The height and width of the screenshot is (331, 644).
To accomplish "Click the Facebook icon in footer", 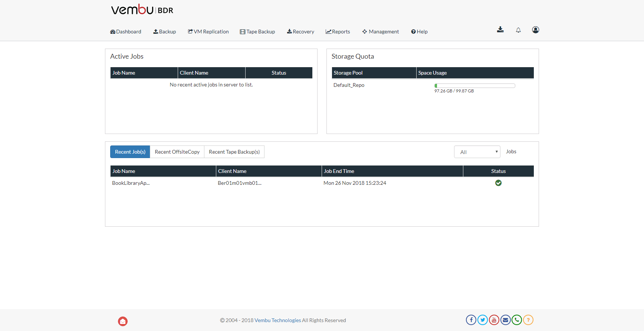I will [x=471, y=320].
